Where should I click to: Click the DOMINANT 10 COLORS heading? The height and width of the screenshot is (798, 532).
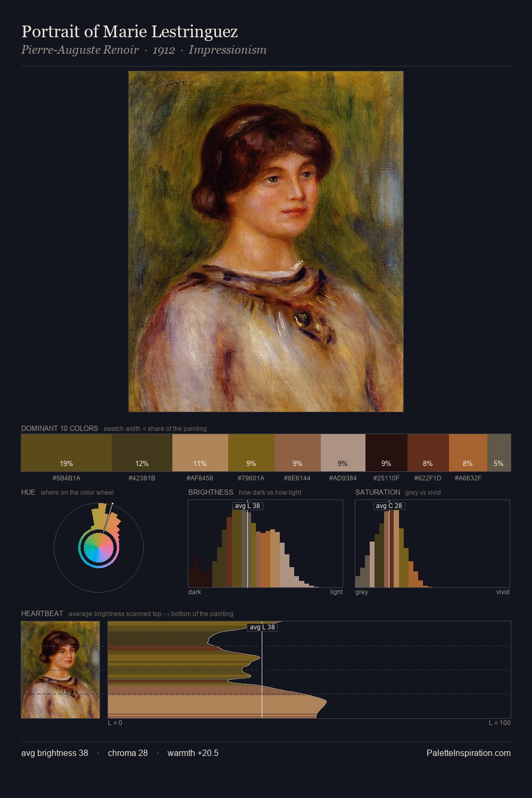(60, 428)
